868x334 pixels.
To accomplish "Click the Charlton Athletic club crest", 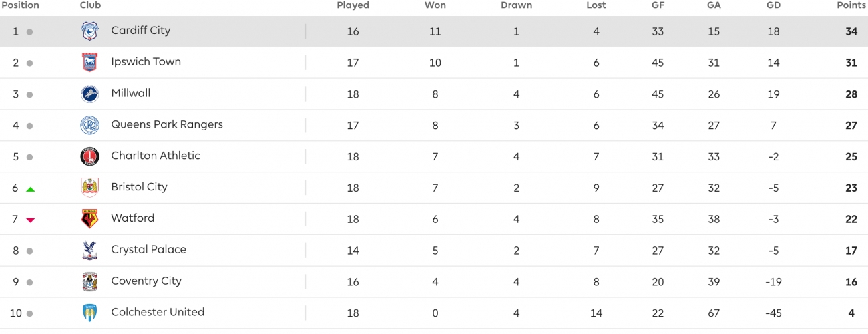I will pos(89,157).
